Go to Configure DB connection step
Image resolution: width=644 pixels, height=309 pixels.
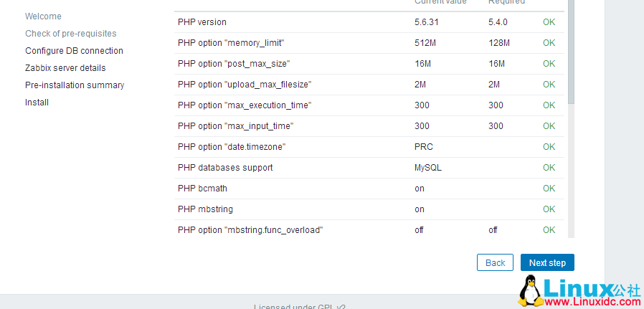pos(74,51)
